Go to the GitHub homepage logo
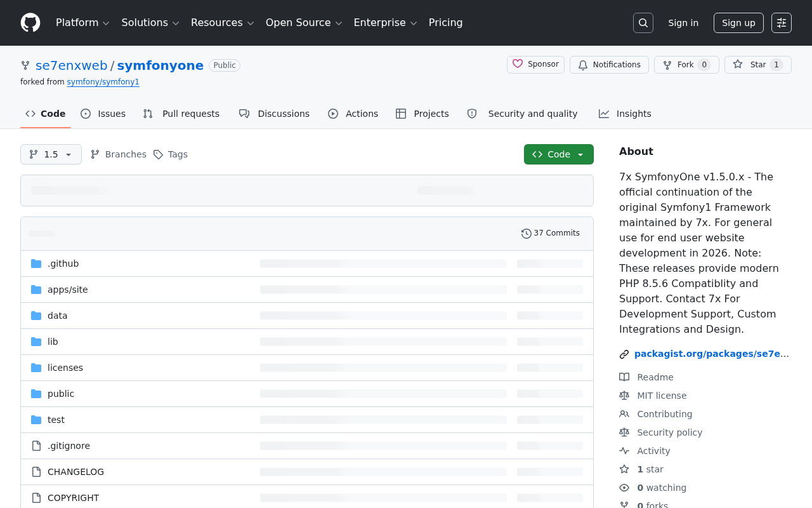This screenshot has width=812, height=508. click(30, 23)
